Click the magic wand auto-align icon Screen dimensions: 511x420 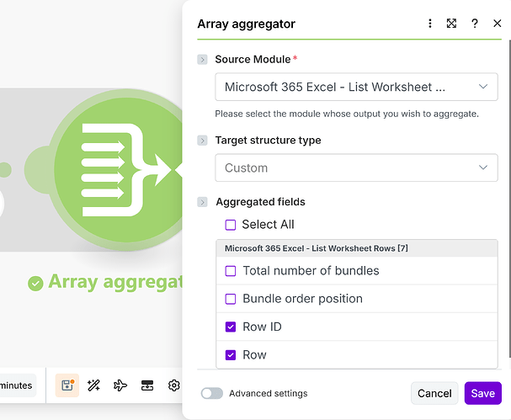coord(93,385)
